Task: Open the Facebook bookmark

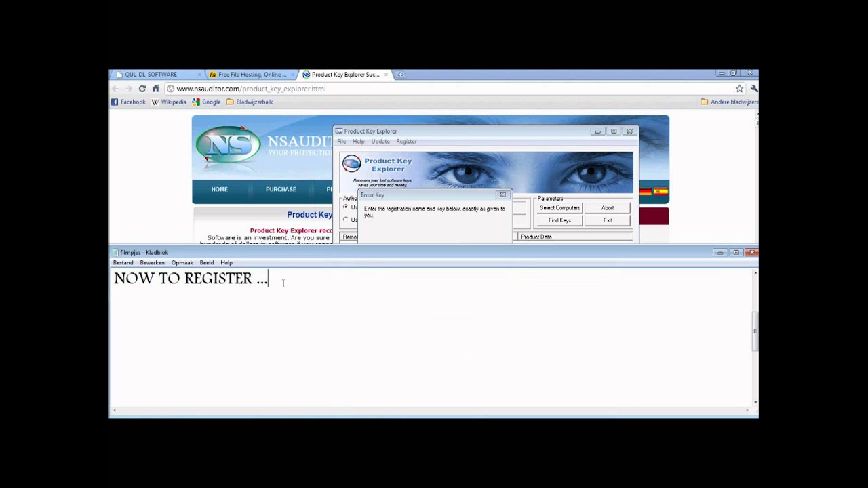Action: (x=128, y=102)
